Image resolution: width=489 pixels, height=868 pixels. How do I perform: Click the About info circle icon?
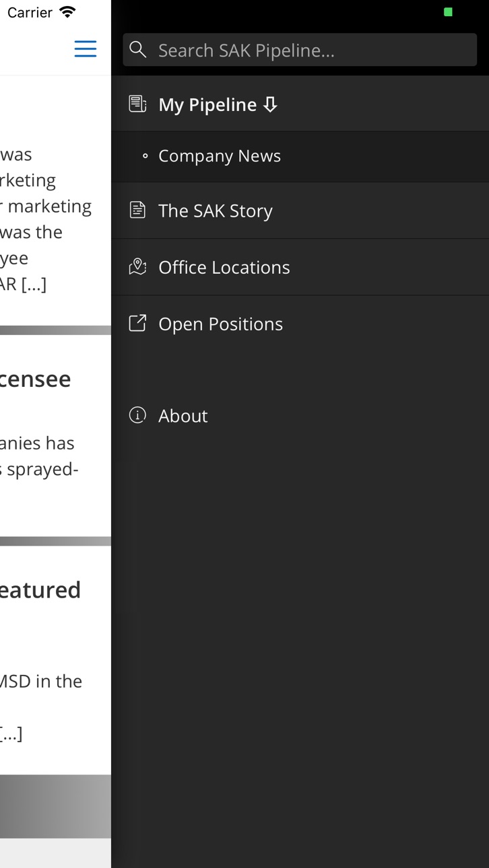(x=137, y=415)
